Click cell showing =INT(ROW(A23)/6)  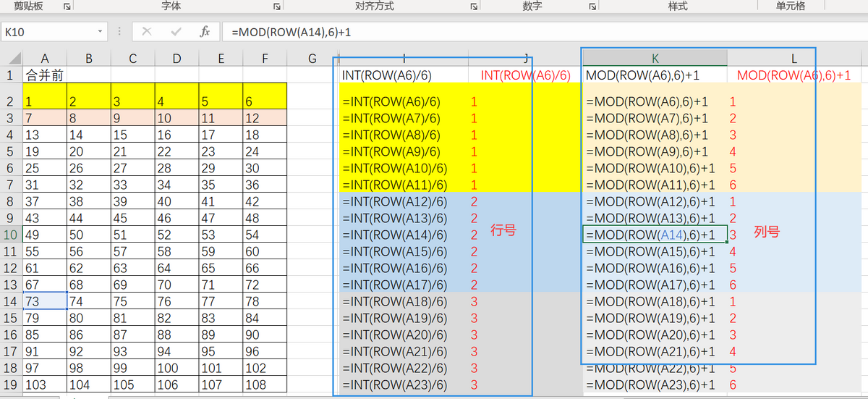click(x=403, y=385)
